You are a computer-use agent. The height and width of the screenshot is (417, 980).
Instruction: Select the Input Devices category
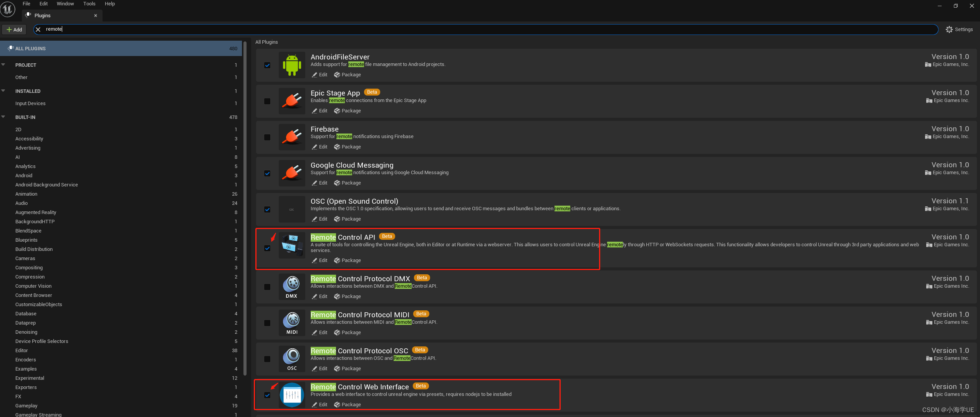click(x=121, y=104)
